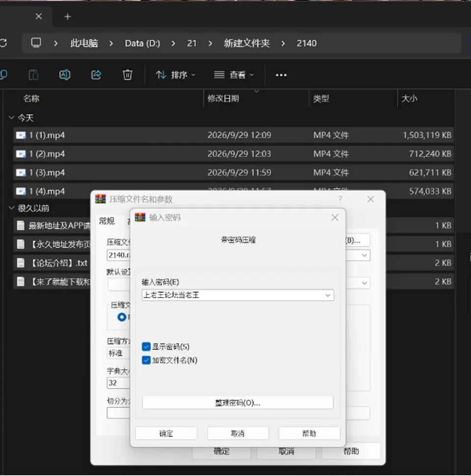This screenshot has width=471, height=476.
Task: Click 确定 in the 输入密码 dialog
Action: (166, 433)
